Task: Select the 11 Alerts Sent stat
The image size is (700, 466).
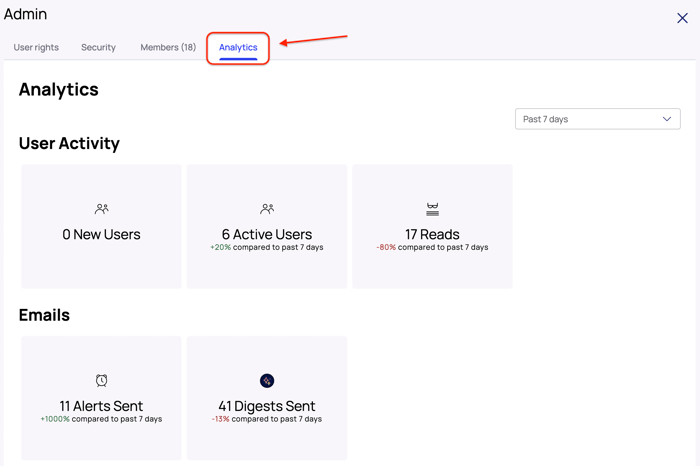Action: click(x=101, y=406)
